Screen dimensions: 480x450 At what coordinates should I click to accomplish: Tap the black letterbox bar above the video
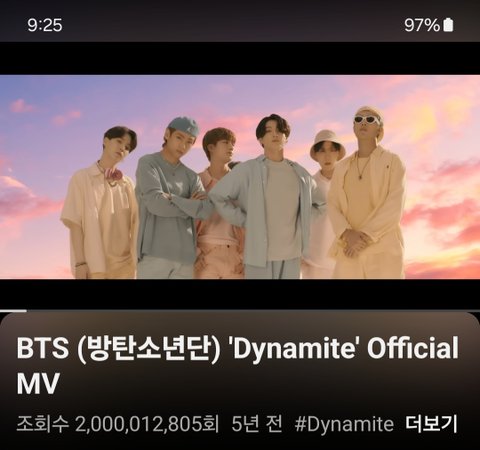(x=240, y=58)
